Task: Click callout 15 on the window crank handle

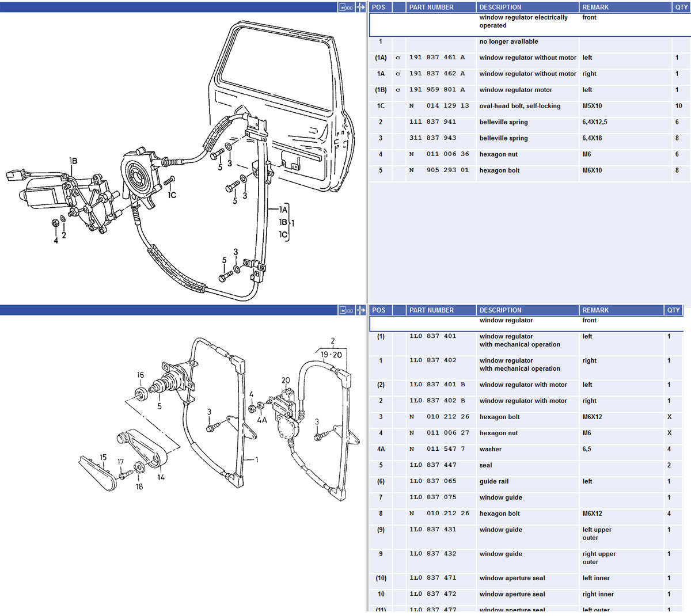Action: [103, 458]
